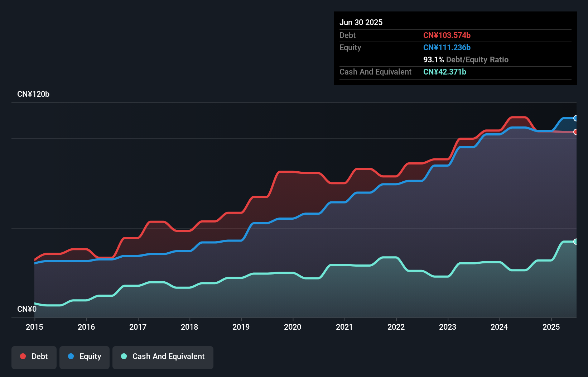Click the CN¥103.574b Debt value in tooltip
The height and width of the screenshot is (377, 588).
(447, 35)
